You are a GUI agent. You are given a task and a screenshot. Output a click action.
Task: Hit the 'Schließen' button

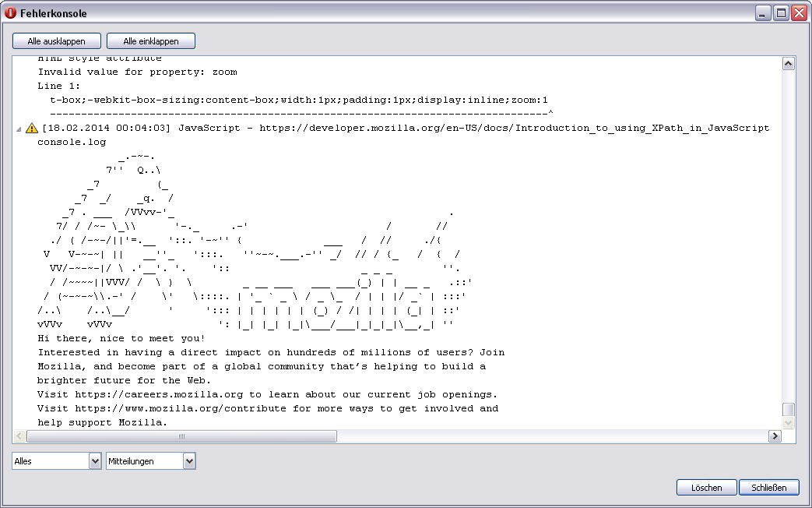[768, 488]
